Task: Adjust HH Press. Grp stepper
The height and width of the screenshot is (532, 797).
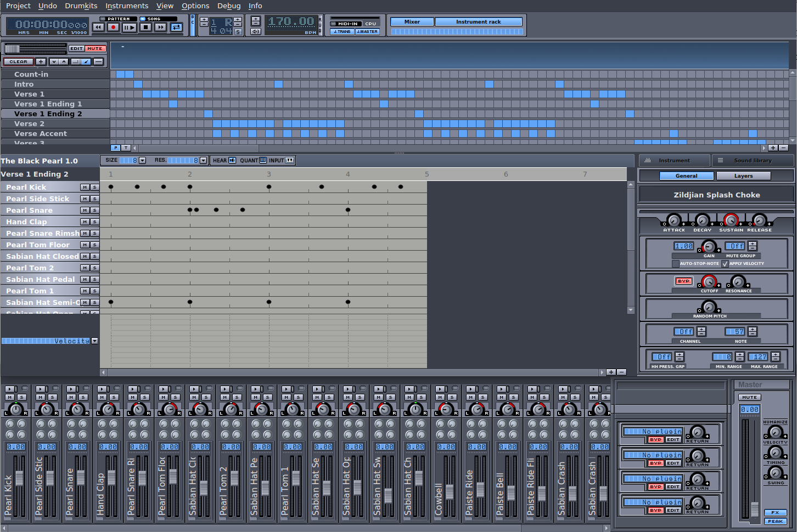Action: point(680,356)
